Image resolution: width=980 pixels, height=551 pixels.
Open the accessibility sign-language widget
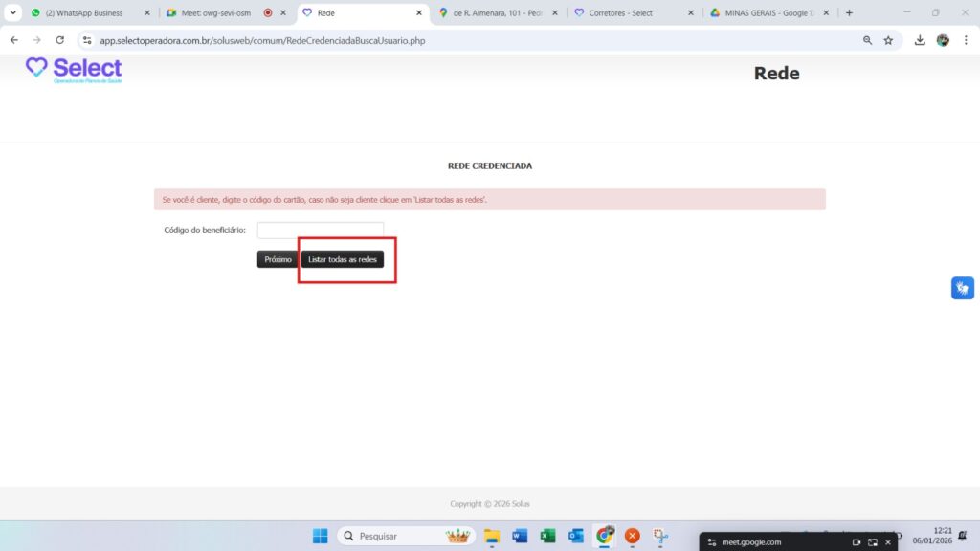(x=962, y=288)
